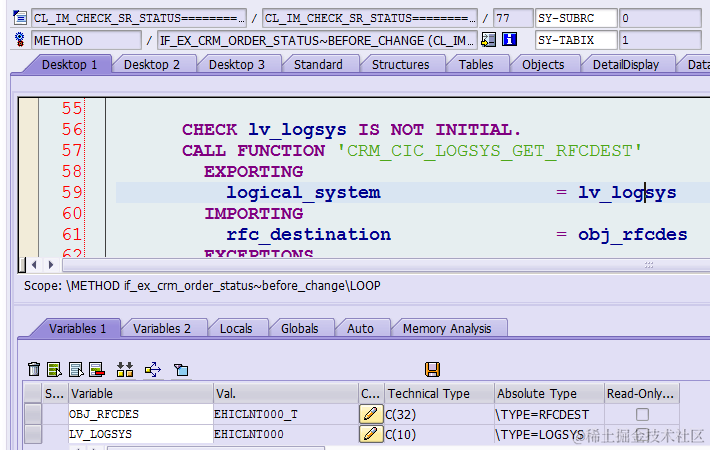Viewport: 710px width, 450px height.
Task: Click the OBJ_RFCDES variable name cell
Action: [x=141, y=414]
